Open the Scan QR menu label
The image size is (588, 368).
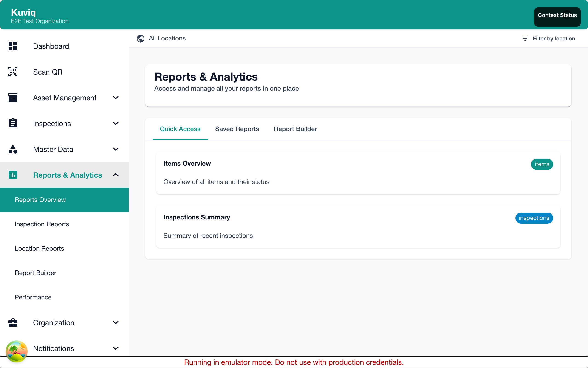point(48,72)
